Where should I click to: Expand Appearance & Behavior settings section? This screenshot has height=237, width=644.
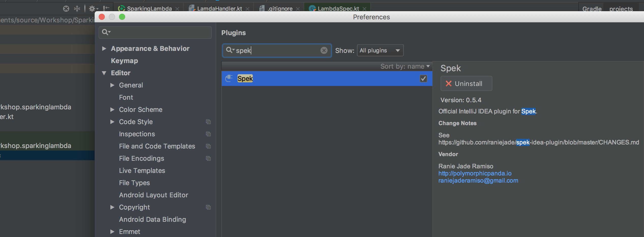tap(104, 48)
